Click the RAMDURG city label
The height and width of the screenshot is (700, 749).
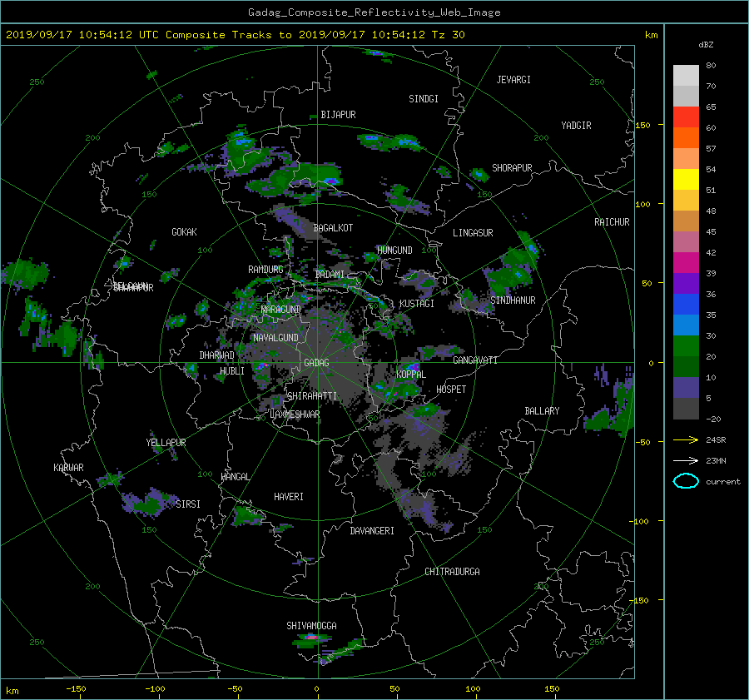265,270
